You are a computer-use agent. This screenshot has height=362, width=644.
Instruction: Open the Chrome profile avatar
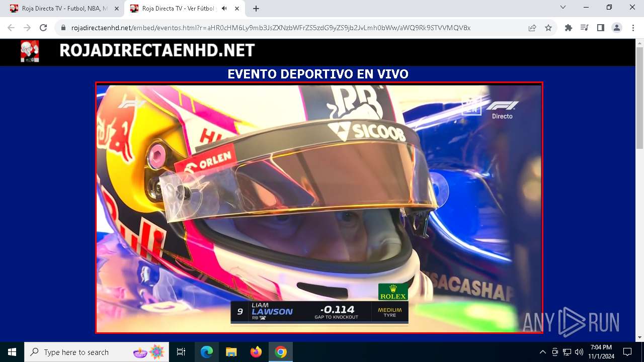tap(617, 28)
